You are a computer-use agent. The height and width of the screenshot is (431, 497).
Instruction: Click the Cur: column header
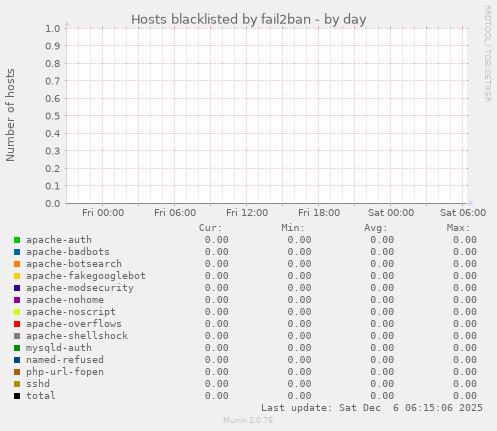pos(210,228)
